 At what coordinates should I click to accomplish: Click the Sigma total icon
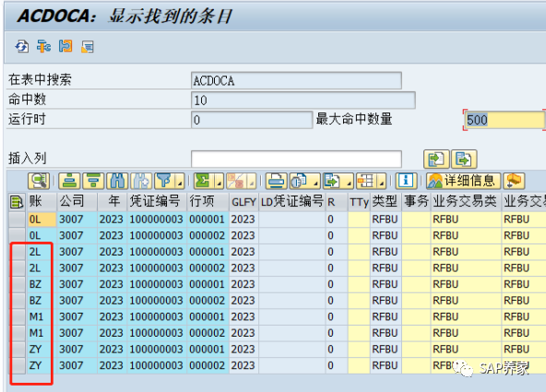point(204,181)
